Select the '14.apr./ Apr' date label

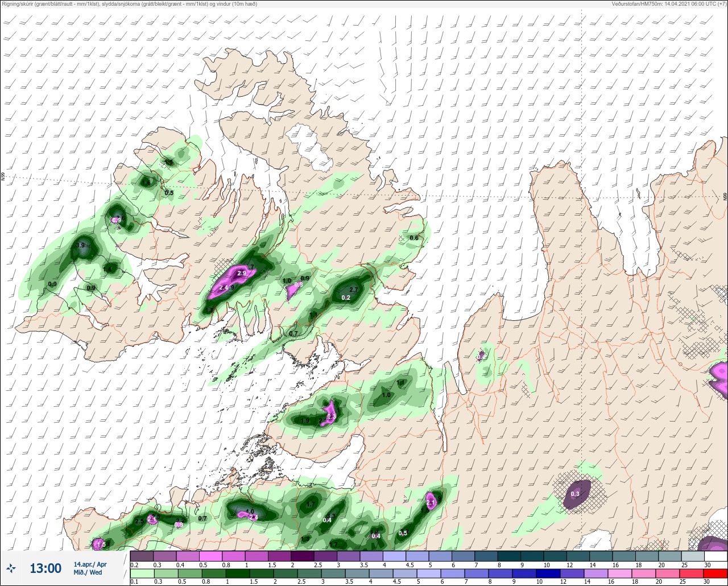[x=90, y=564]
